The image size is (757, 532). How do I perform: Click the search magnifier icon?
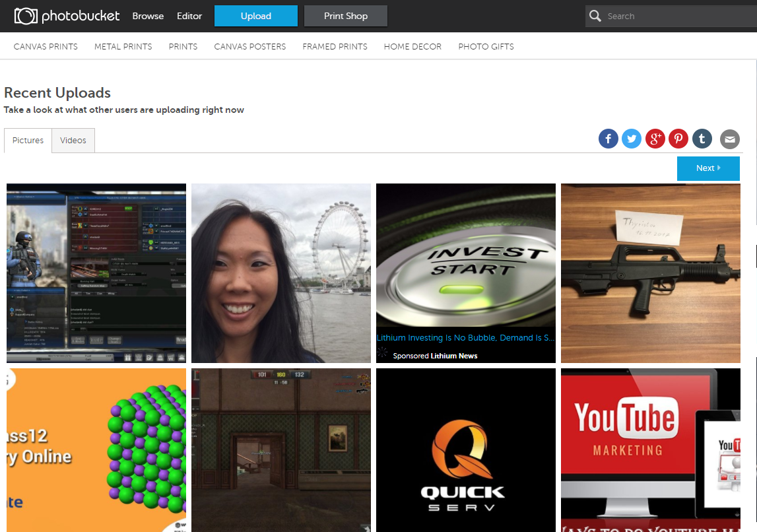tap(595, 16)
